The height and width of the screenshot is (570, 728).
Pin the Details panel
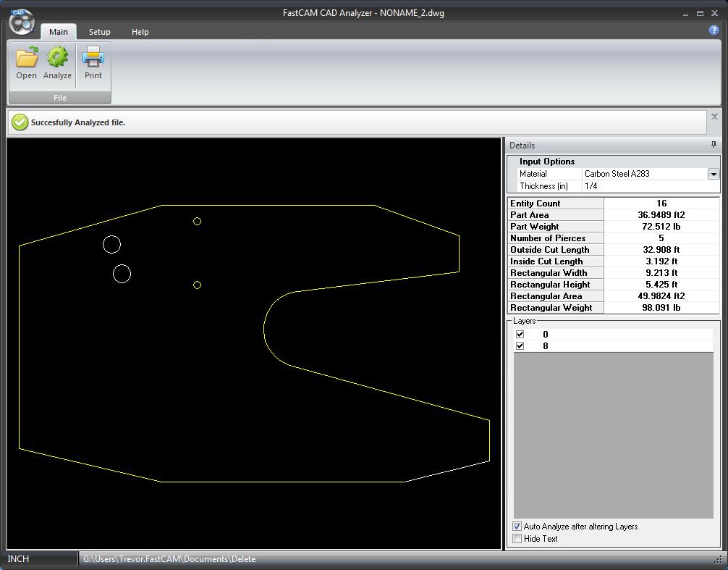pos(714,145)
